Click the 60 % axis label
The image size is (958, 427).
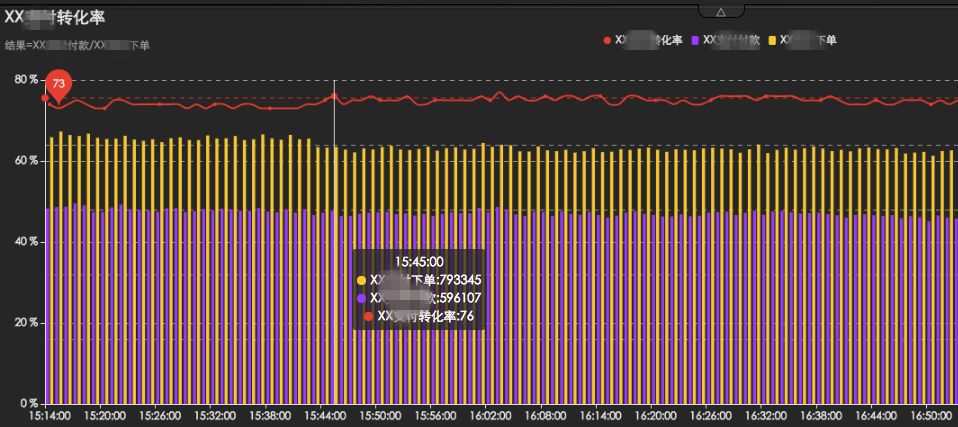pos(27,161)
